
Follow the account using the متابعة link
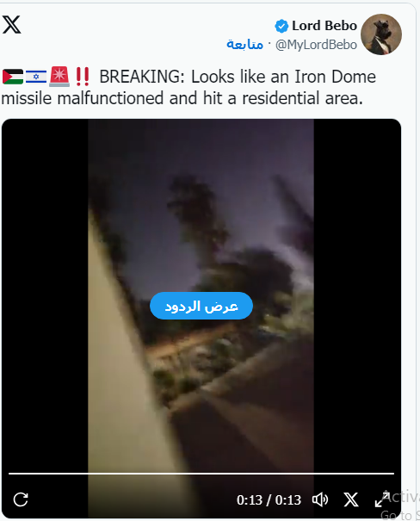pyautogui.click(x=244, y=44)
